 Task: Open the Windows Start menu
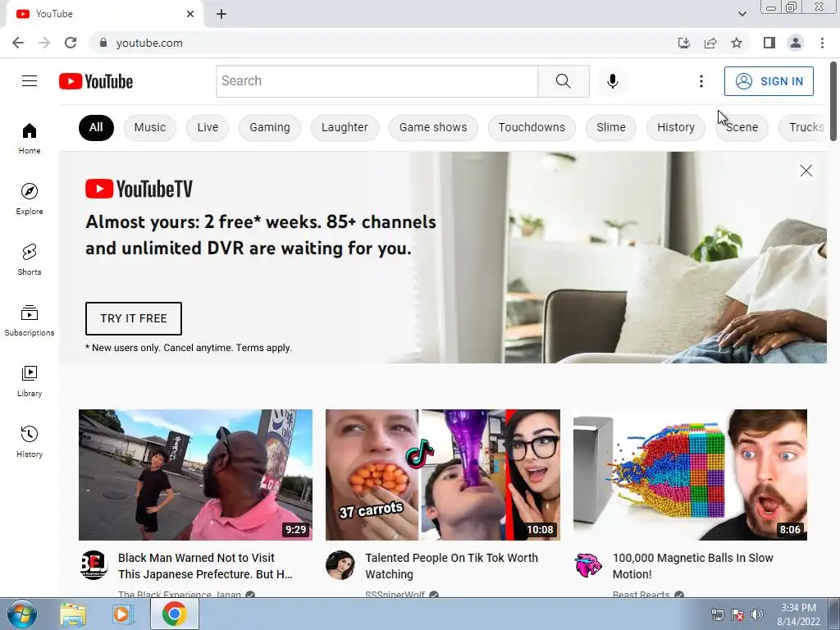click(x=21, y=614)
